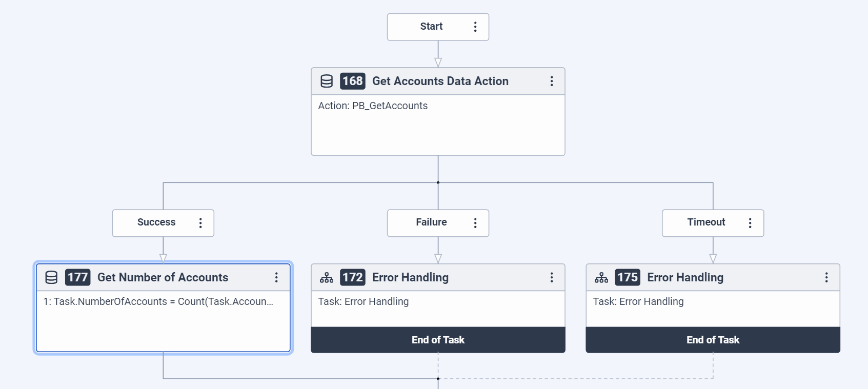Click the task hierarchy icon on action 175
The width and height of the screenshot is (868, 389).
(601, 277)
